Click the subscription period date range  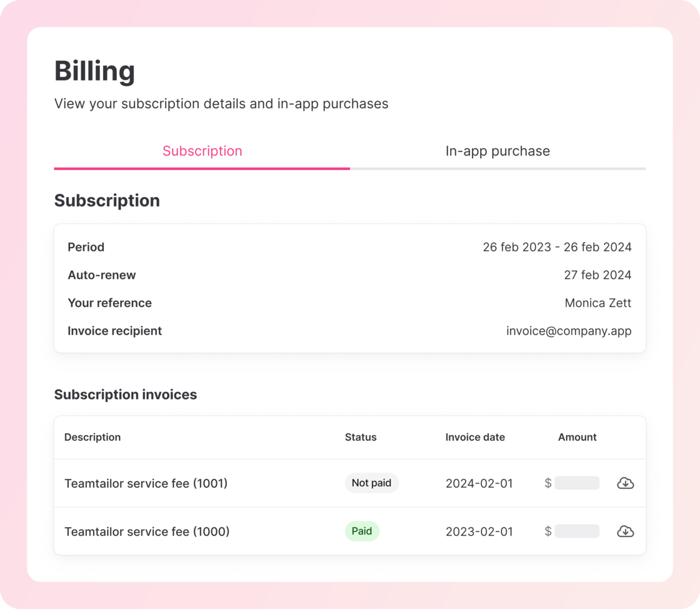pos(557,248)
